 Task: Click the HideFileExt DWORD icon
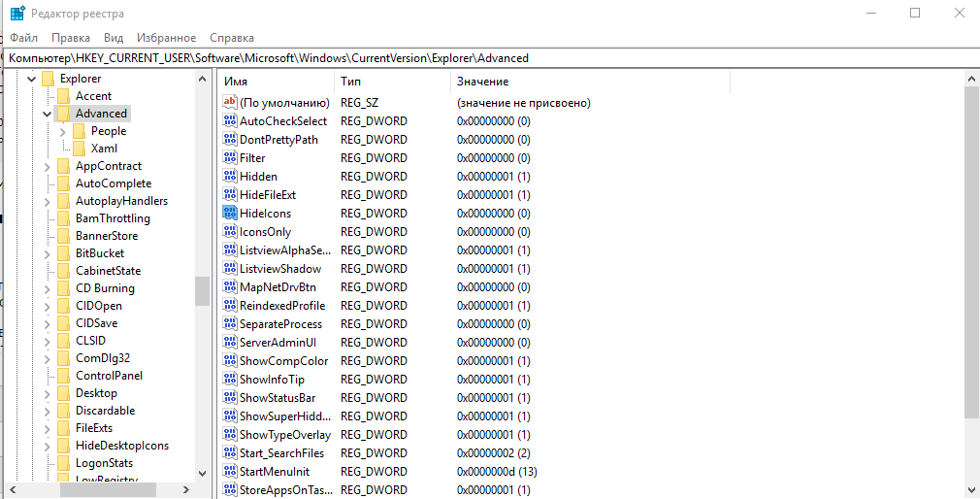point(230,194)
